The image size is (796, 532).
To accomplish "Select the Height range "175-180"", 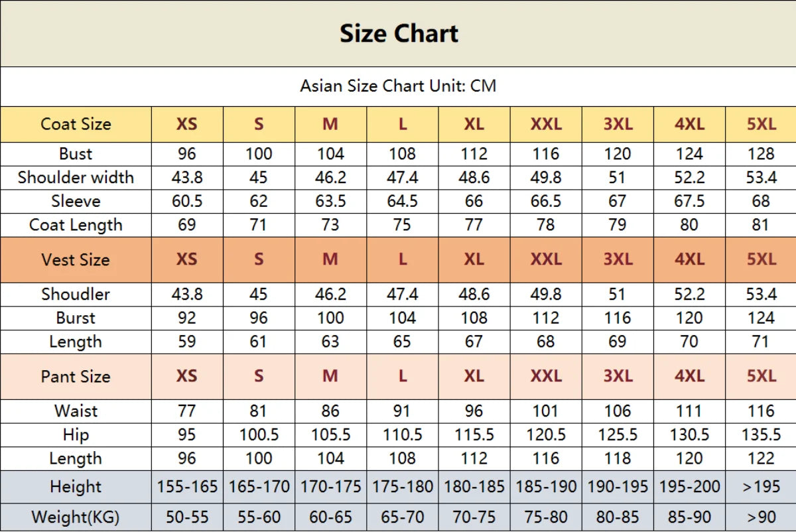I will (x=402, y=486).
